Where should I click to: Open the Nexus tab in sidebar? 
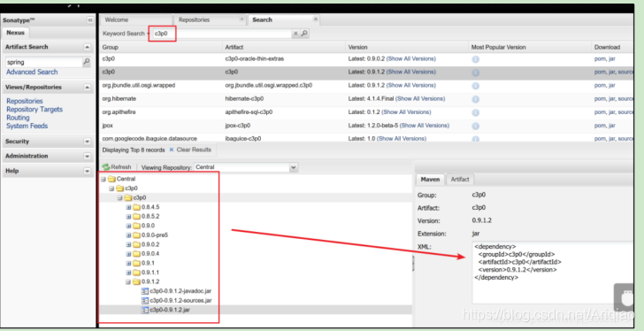(x=15, y=33)
